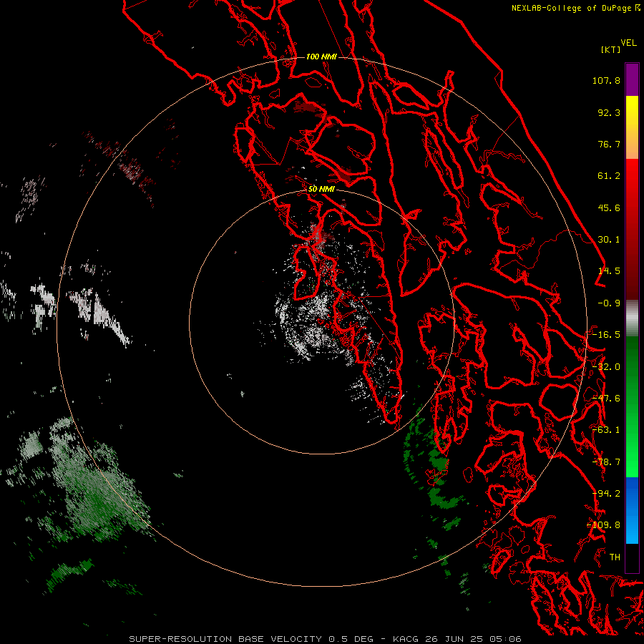Screen dimensions: 644x644
Task: Select the -109.8 value on velocity scale
Action: click(x=603, y=525)
